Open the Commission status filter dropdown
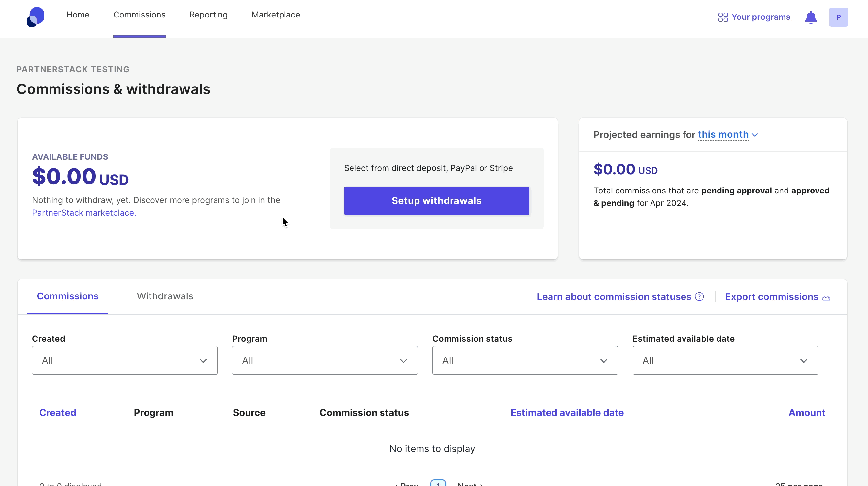The width and height of the screenshot is (868, 486). click(525, 360)
